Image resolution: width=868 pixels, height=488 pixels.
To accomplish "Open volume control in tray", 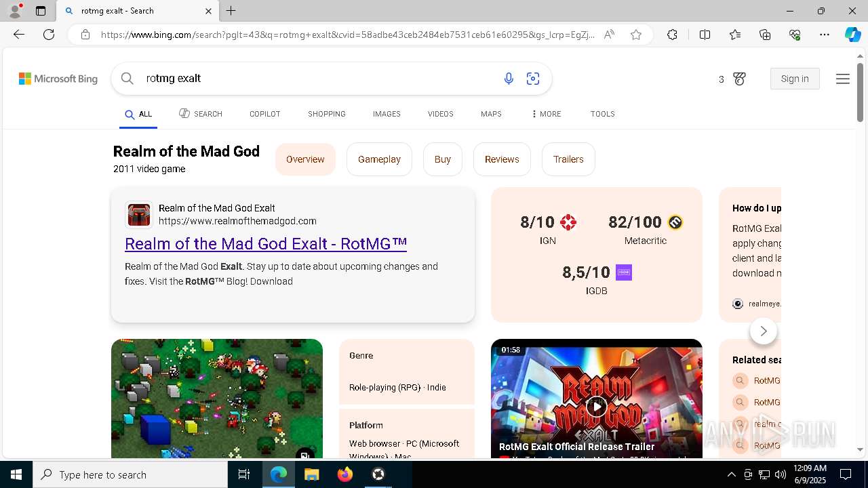I will [781, 474].
